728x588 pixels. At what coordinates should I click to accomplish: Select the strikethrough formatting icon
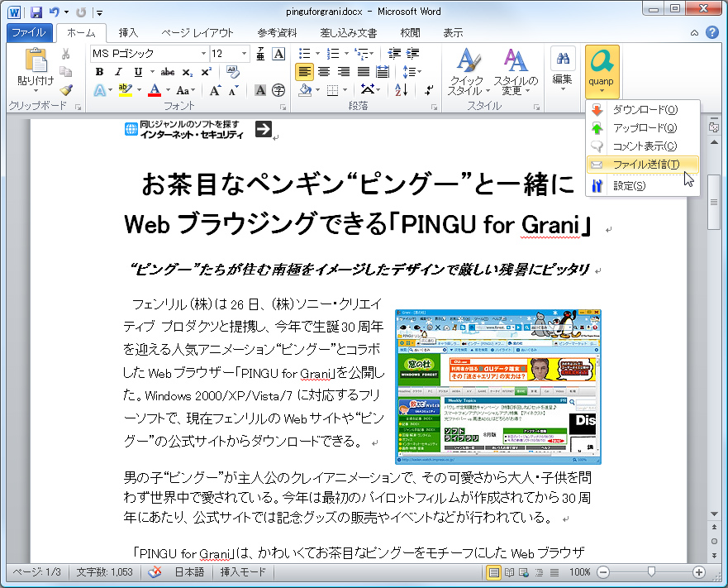[x=168, y=70]
